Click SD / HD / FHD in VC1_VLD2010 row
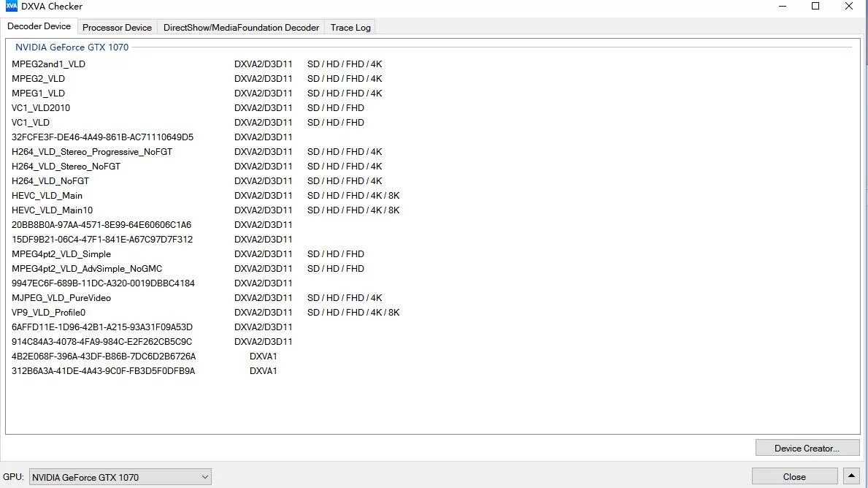 click(x=336, y=108)
